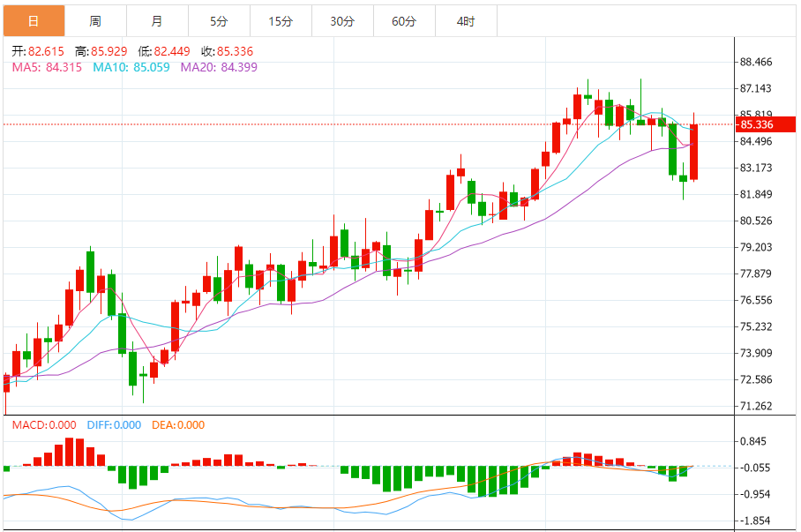Screen dimensions: 801x532
Task: Click the MA5: 84.315 indicator label
Action: pos(47,67)
